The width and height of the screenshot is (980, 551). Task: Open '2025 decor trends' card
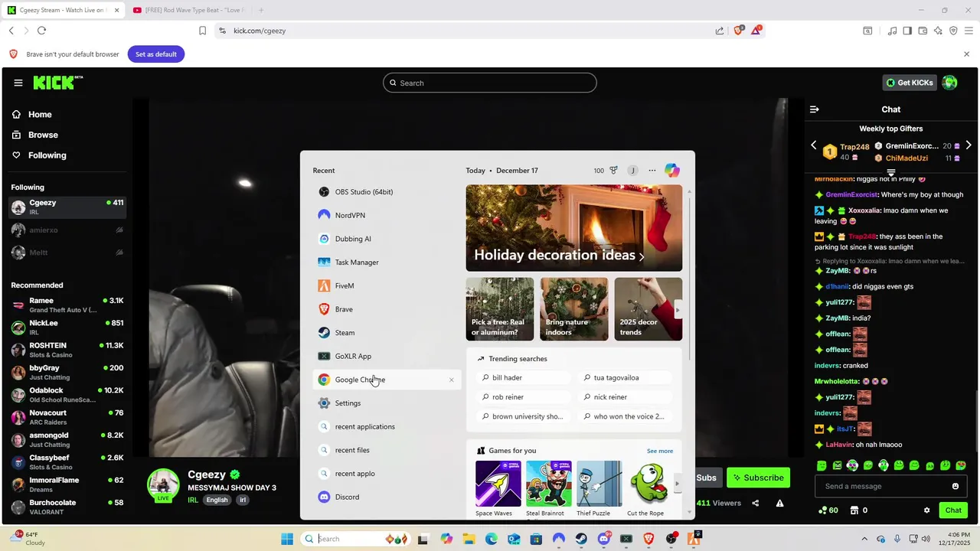point(648,309)
